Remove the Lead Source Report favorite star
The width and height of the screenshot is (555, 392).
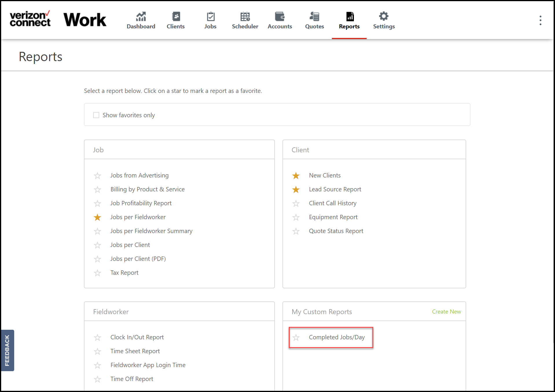296,190
